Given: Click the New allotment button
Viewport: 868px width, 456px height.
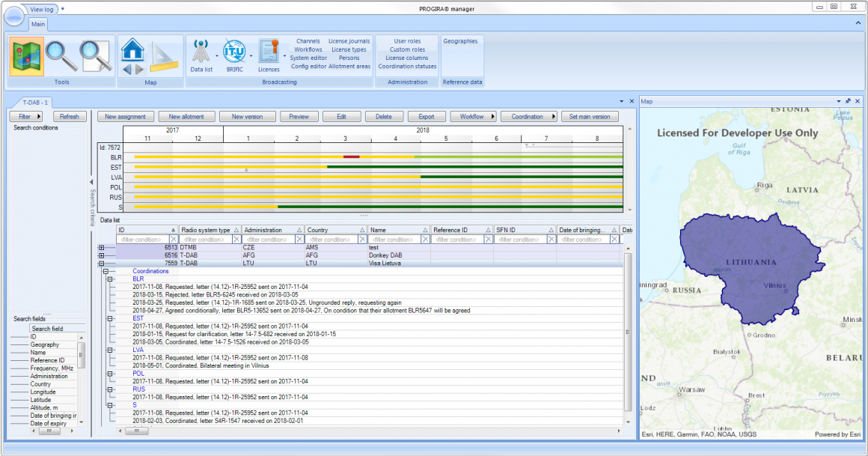Looking at the screenshot, I should pos(186,116).
